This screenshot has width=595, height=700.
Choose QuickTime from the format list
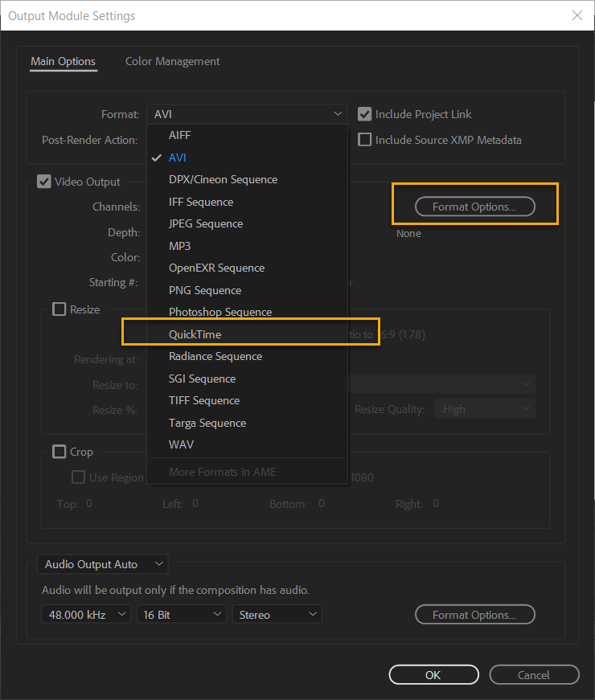pyautogui.click(x=195, y=334)
